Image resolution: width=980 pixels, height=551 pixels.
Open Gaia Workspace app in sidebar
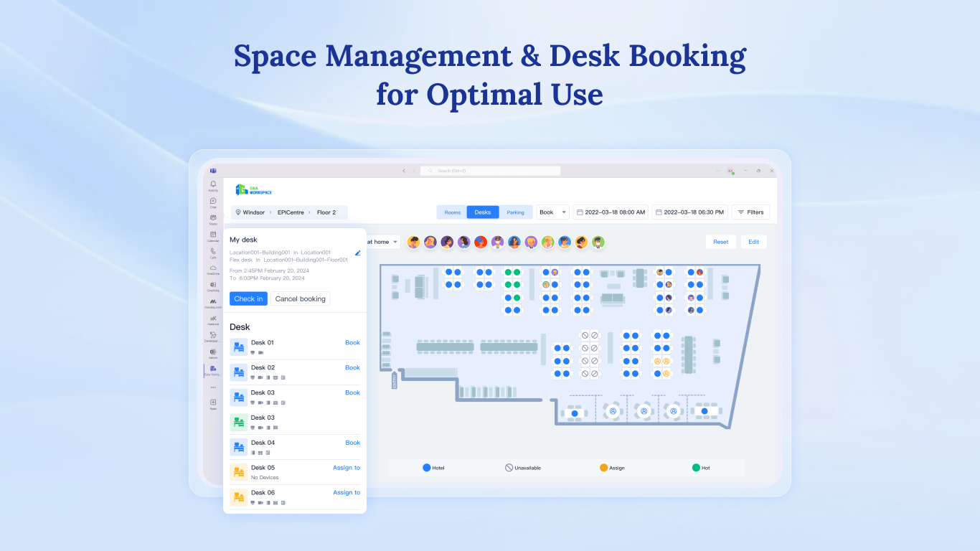tap(213, 369)
